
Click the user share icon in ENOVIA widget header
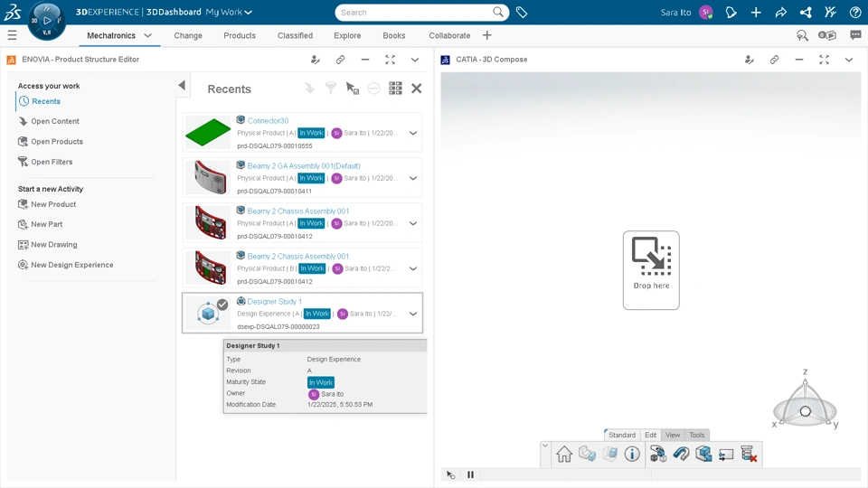[x=315, y=60]
